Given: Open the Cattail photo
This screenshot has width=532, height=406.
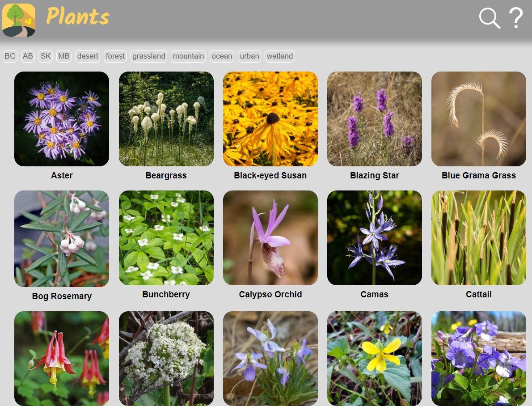Looking at the screenshot, I should pos(479,237).
